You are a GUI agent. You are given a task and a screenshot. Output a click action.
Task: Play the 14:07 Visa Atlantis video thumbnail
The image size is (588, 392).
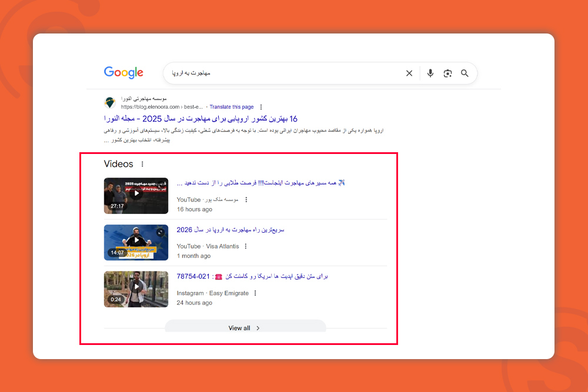[136, 242]
